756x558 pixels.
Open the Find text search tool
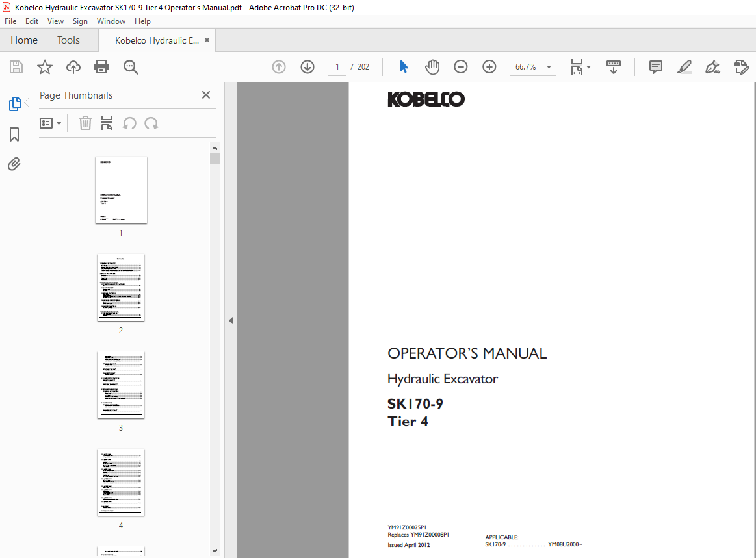click(x=131, y=67)
